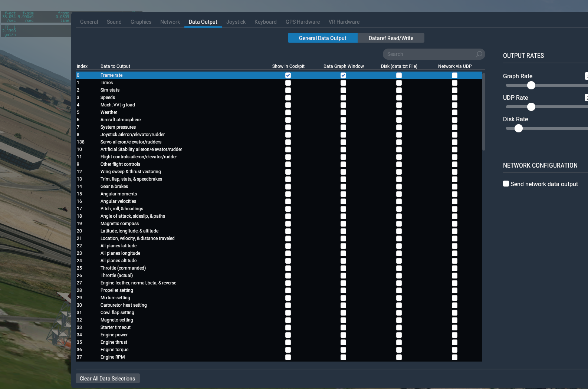Select the Angular velocities row
This screenshot has width=588, height=389.
tap(279, 201)
